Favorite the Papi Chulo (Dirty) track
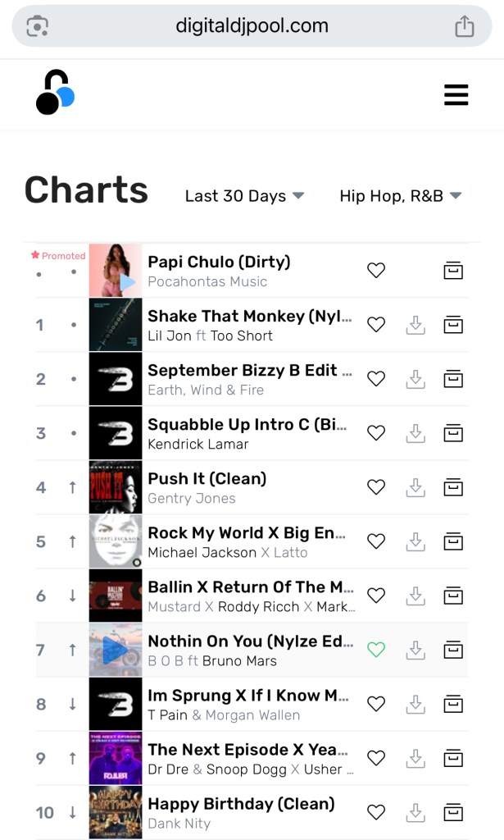The height and width of the screenshot is (840, 504). coord(375,270)
